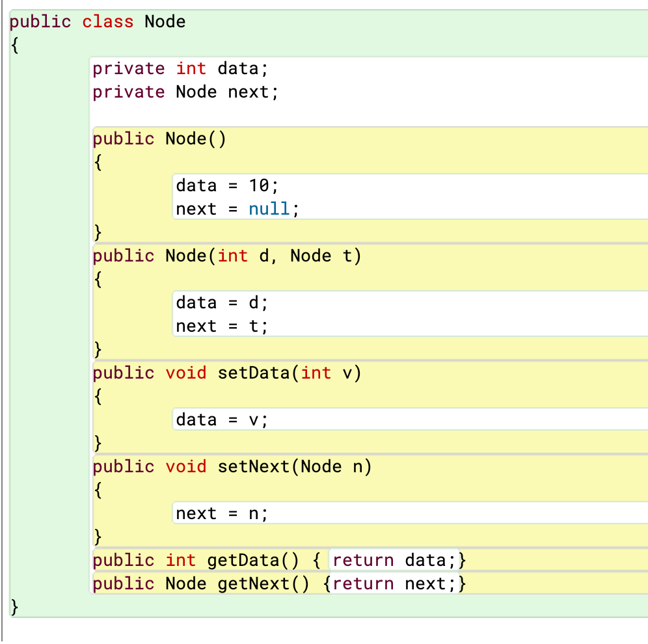Click the 'public class Node' declaration line
This screenshot has width=648, height=644.
pos(98,21)
